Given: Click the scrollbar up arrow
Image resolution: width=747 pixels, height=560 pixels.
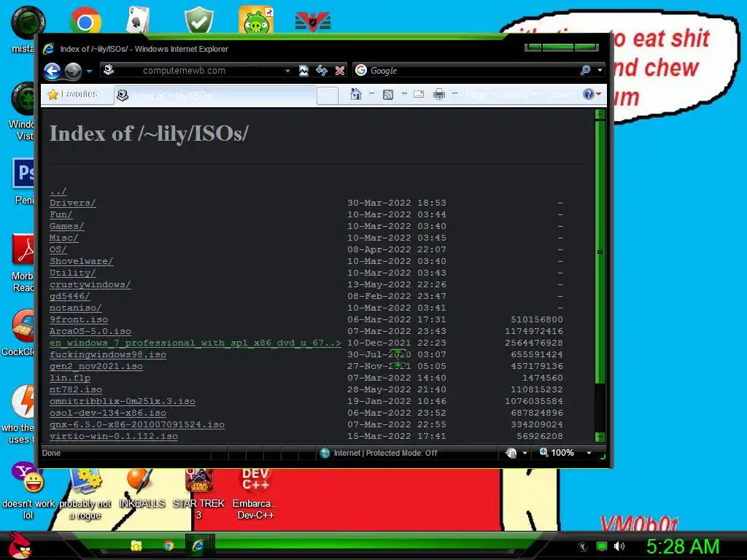Looking at the screenshot, I should pos(600,114).
